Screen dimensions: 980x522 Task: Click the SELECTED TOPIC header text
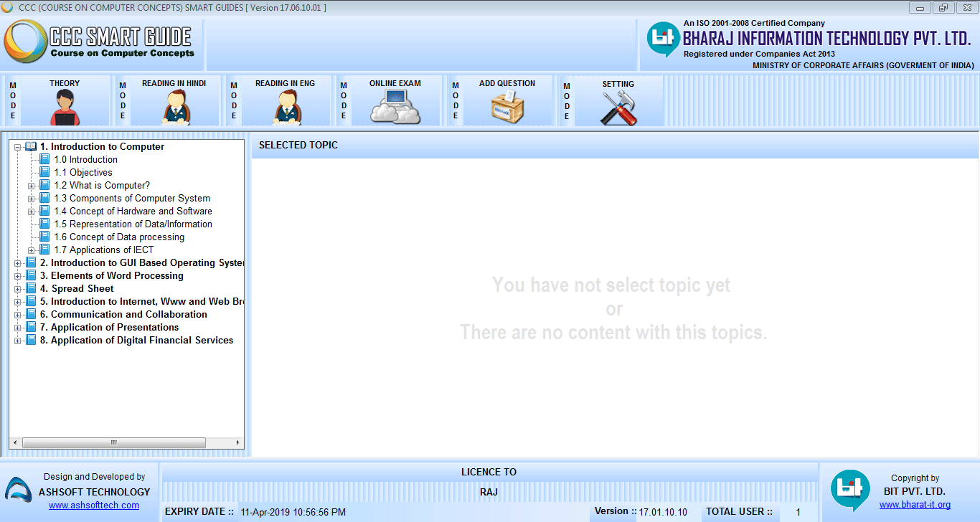(298, 145)
